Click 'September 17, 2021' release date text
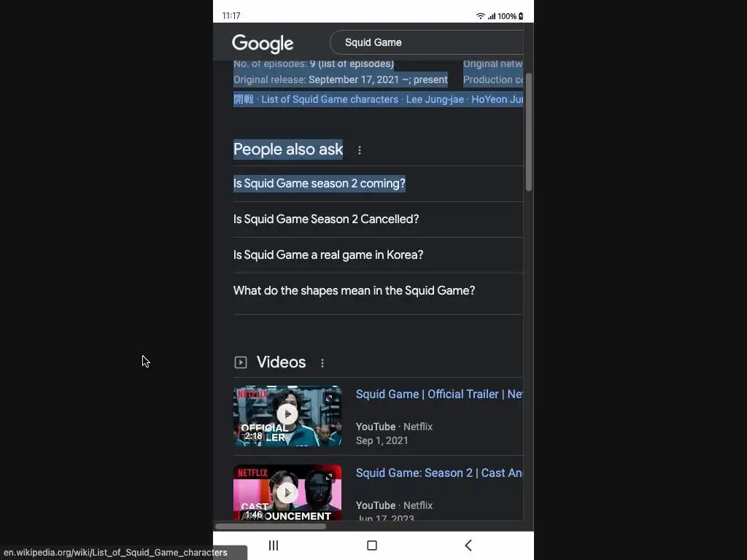747x560 pixels. 354,79
